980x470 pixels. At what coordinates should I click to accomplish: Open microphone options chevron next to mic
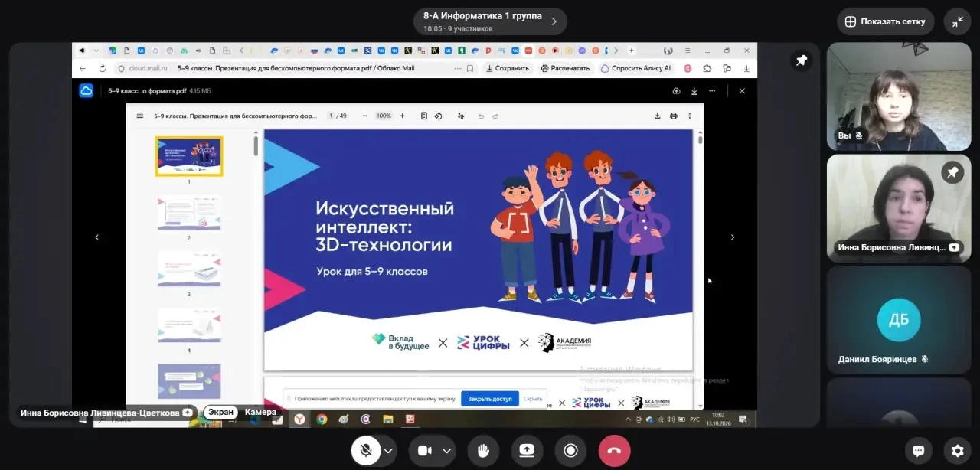(388, 451)
